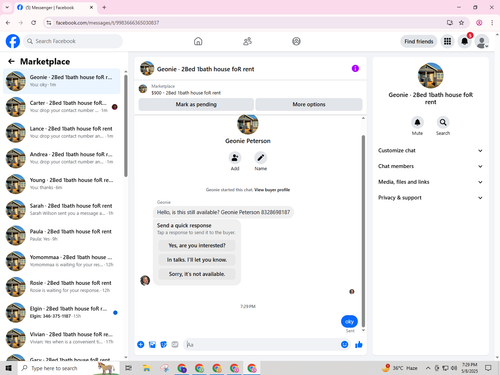Click More options button
The height and width of the screenshot is (375, 500).
click(309, 104)
